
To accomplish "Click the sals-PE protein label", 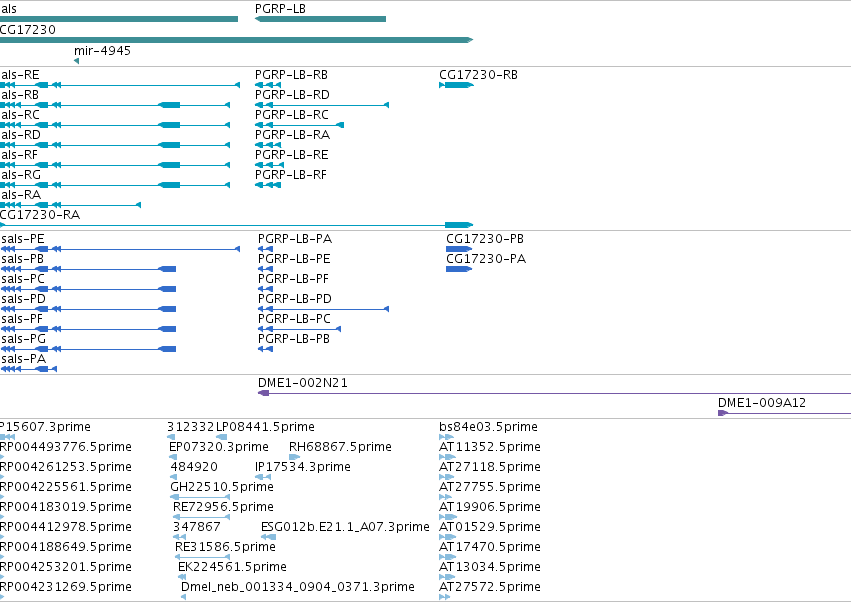I will coord(23,239).
